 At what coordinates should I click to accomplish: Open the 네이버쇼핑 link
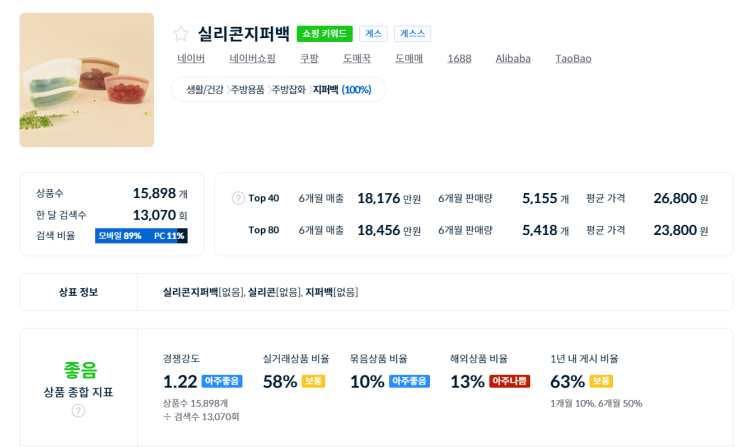(252, 58)
